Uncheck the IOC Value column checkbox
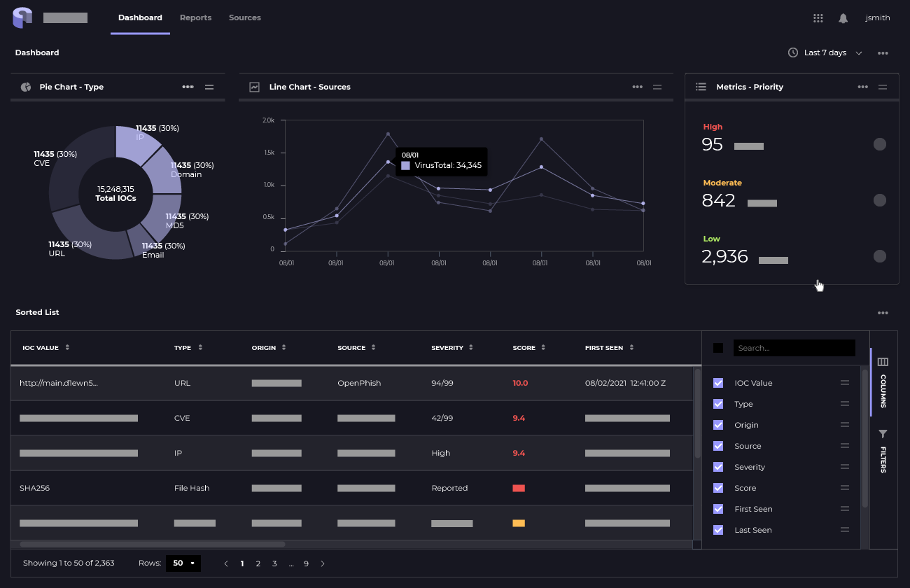910x588 pixels. click(718, 383)
